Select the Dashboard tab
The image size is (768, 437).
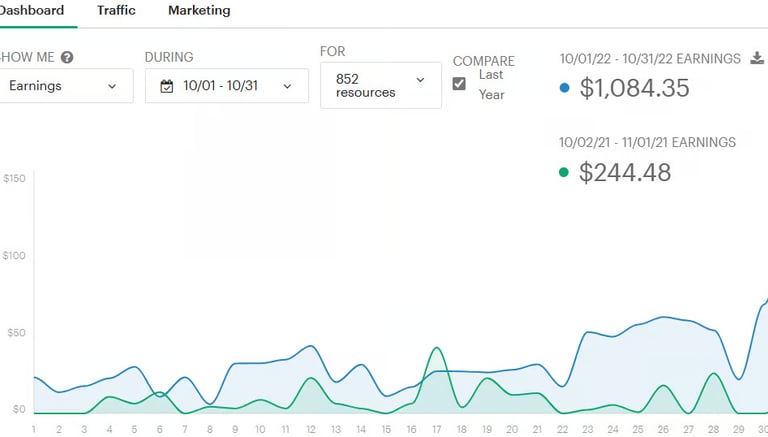click(32, 10)
